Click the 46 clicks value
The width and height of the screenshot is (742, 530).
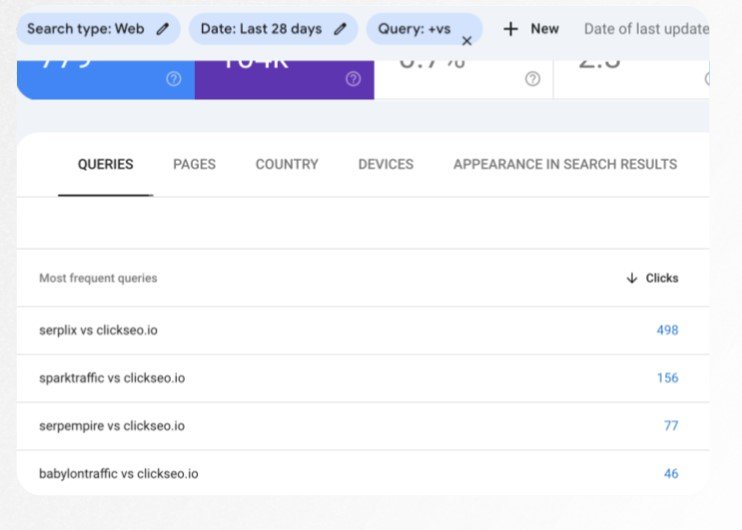671,473
